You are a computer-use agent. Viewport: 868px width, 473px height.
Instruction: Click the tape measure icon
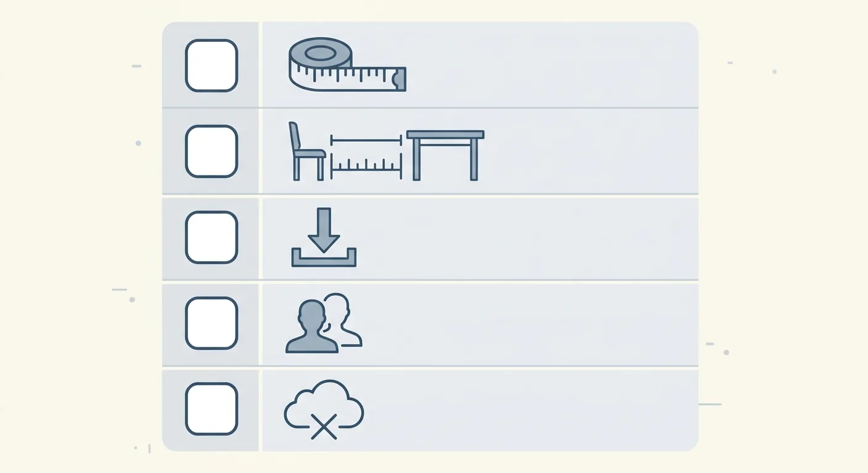tap(347, 65)
